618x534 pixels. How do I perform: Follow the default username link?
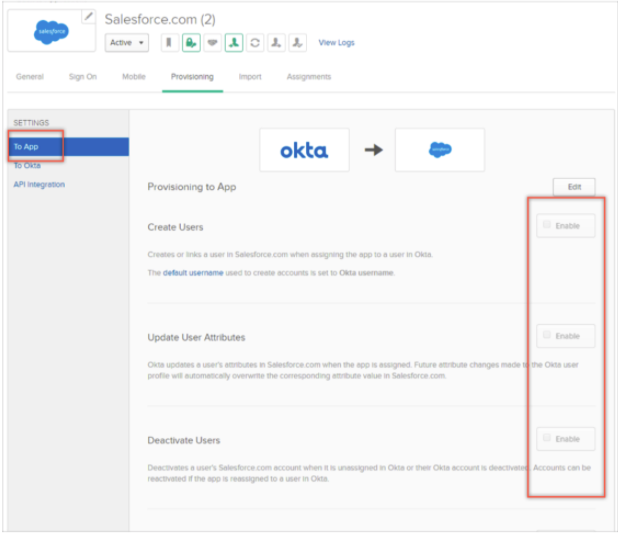tap(193, 273)
